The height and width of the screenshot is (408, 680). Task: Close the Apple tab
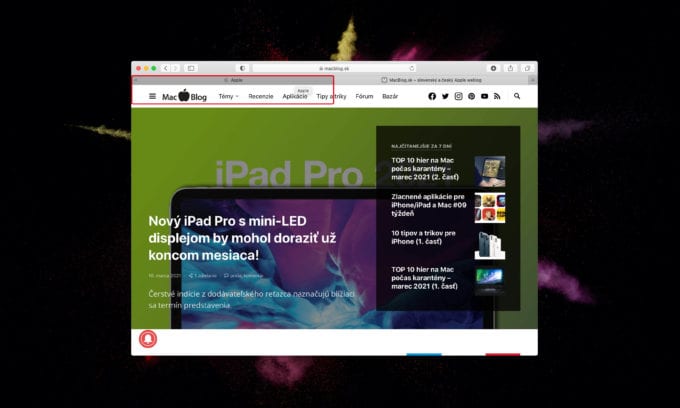(x=135, y=80)
